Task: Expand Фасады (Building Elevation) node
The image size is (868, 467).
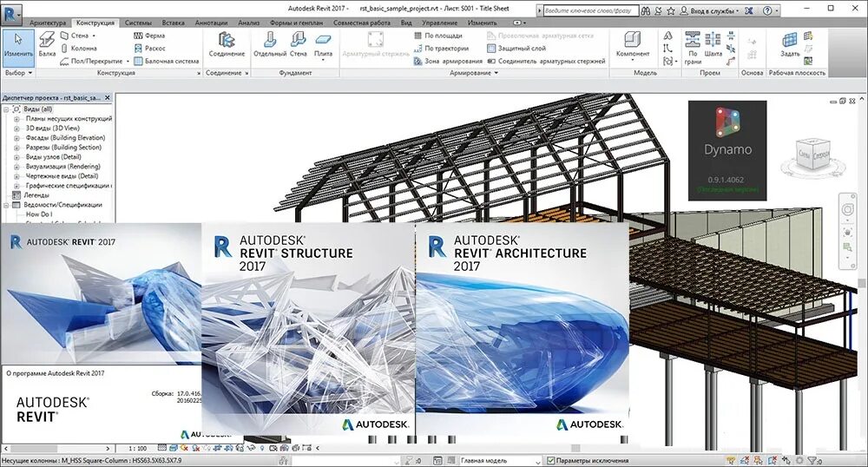Action: [16, 138]
